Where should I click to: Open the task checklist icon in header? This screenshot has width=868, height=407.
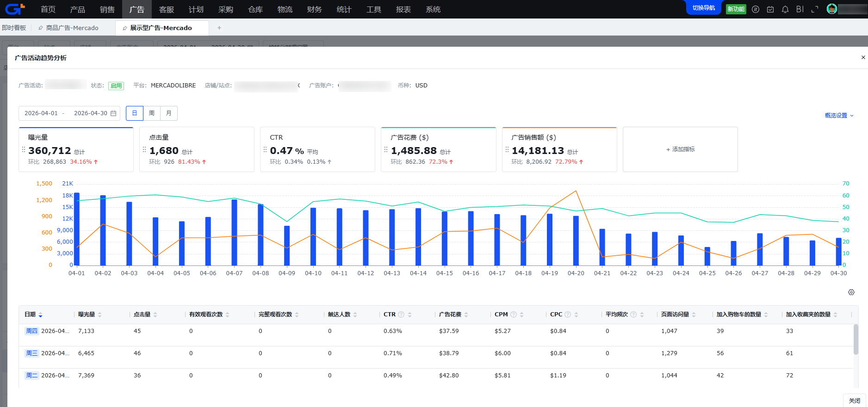pyautogui.click(x=770, y=9)
